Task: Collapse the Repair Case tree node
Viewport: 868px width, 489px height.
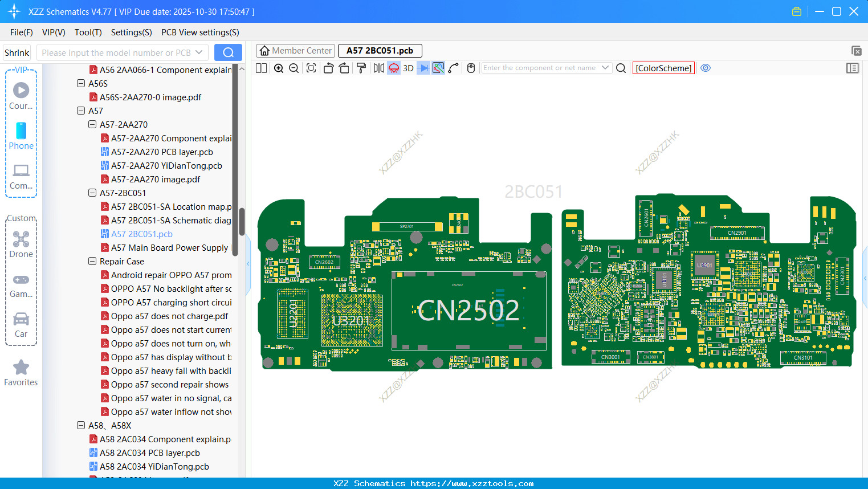Action: click(92, 261)
